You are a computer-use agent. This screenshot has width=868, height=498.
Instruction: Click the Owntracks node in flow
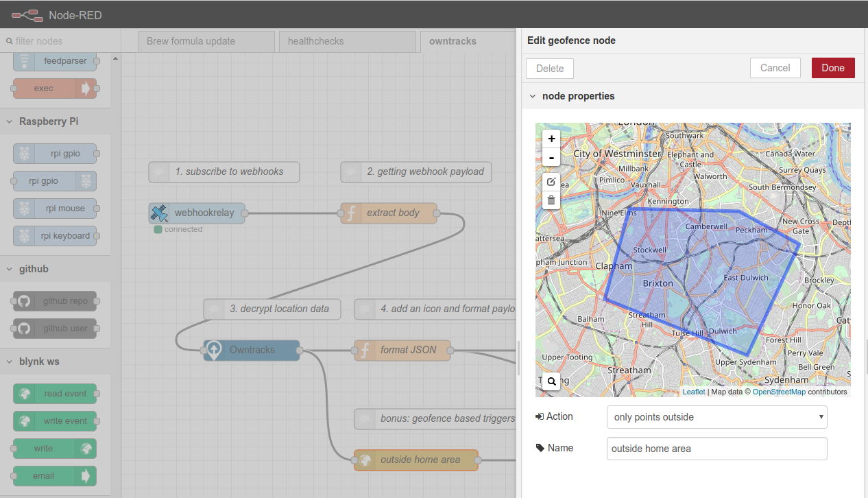click(252, 350)
